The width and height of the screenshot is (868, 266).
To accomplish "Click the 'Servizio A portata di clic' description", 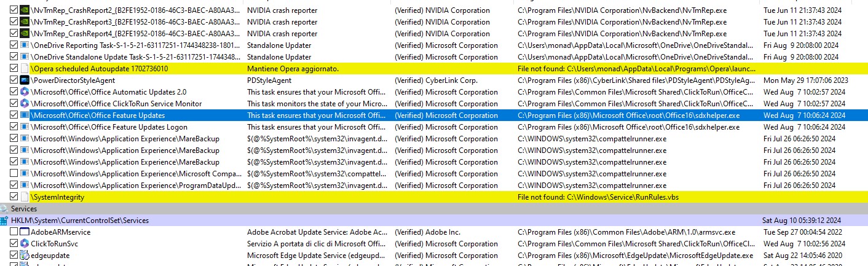I will point(317,244).
